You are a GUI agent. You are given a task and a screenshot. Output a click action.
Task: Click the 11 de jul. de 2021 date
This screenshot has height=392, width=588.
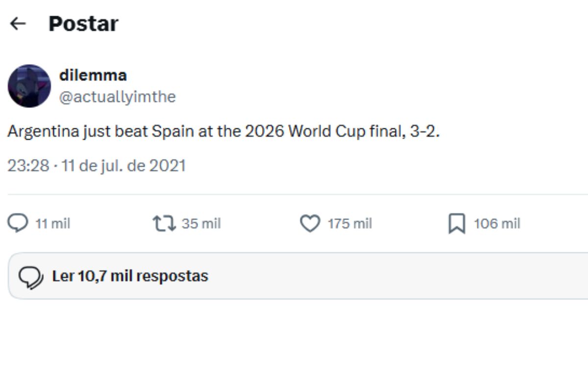click(124, 166)
